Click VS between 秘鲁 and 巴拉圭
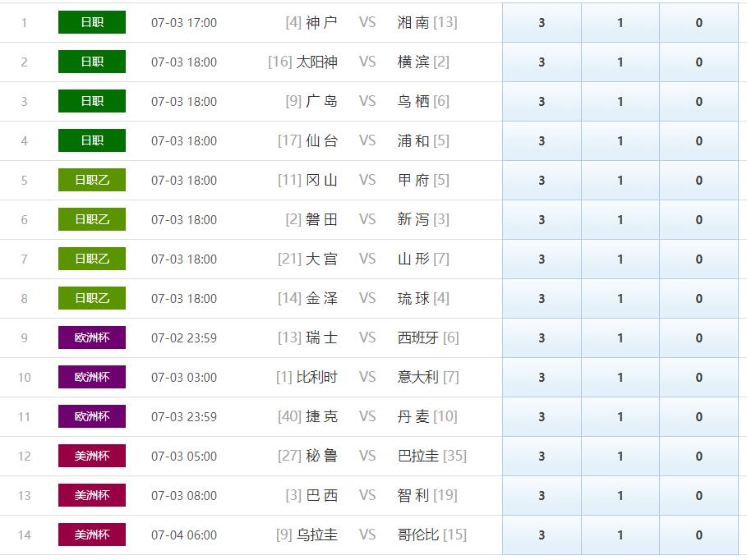The image size is (747, 560). [x=367, y=457]
